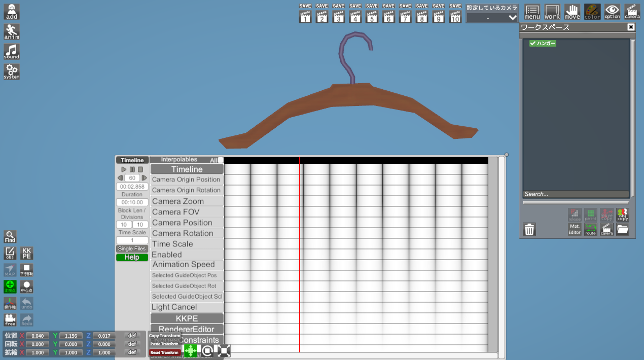644x360 pixels.
Task: Toggle the 中心点 center point icon
Action: pos(27,287)
